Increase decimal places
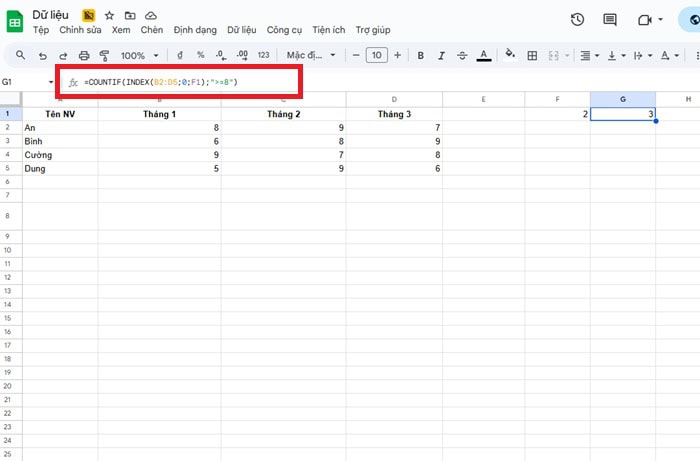This screenshot has height=461, width=700. pyautogui.click(x=242, y=55)
